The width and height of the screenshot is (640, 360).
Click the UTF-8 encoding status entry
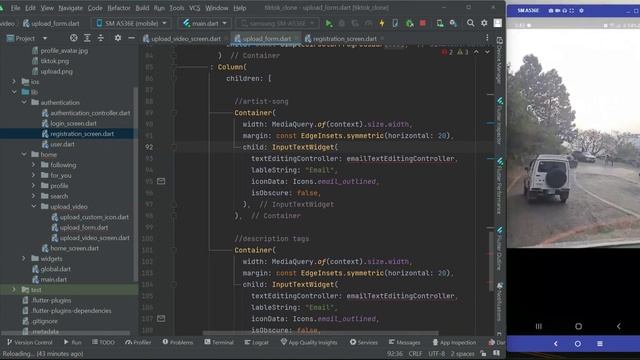pyautogui.click(x=436, y=353)
